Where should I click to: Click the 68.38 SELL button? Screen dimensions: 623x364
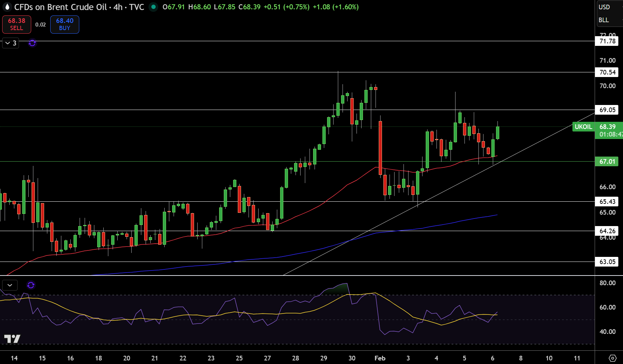(16, 24)
